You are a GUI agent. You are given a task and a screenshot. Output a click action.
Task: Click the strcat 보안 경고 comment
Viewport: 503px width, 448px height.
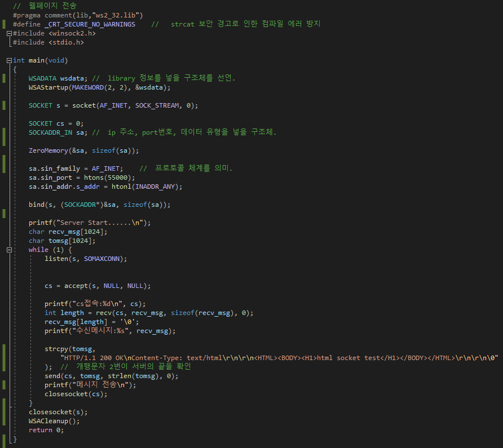(x=236, y=24)
